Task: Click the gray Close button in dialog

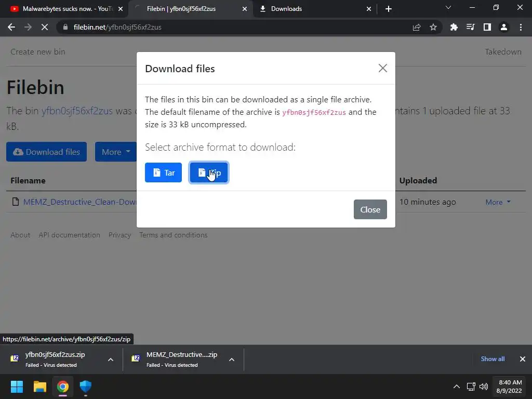Action: tap(370, 209)
